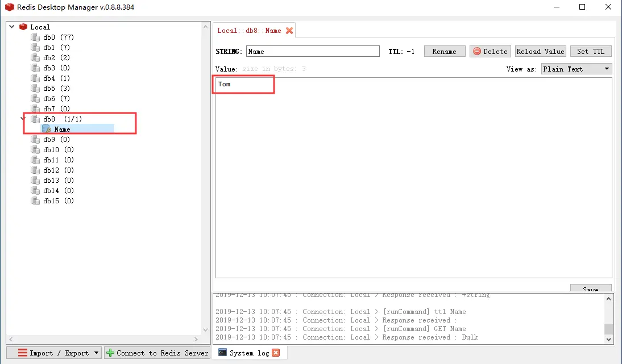The image size is (622, 364).
Task: Click the db8 database icon
Action: tap(35, 119)
